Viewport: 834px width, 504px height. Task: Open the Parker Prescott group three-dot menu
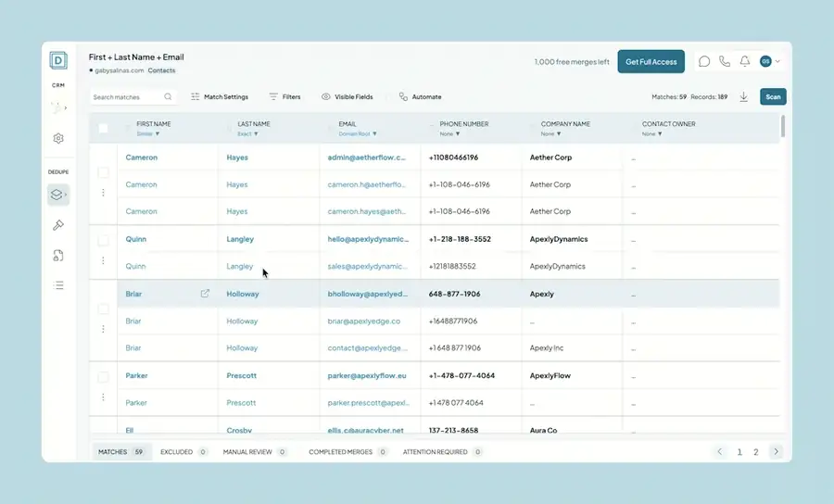point(103,397)
